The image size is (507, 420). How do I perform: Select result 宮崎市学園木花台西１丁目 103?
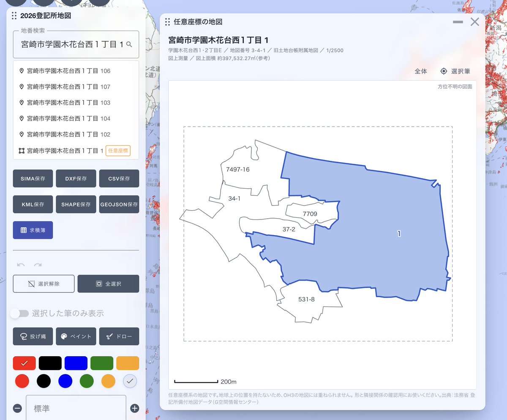pos(76,103)
